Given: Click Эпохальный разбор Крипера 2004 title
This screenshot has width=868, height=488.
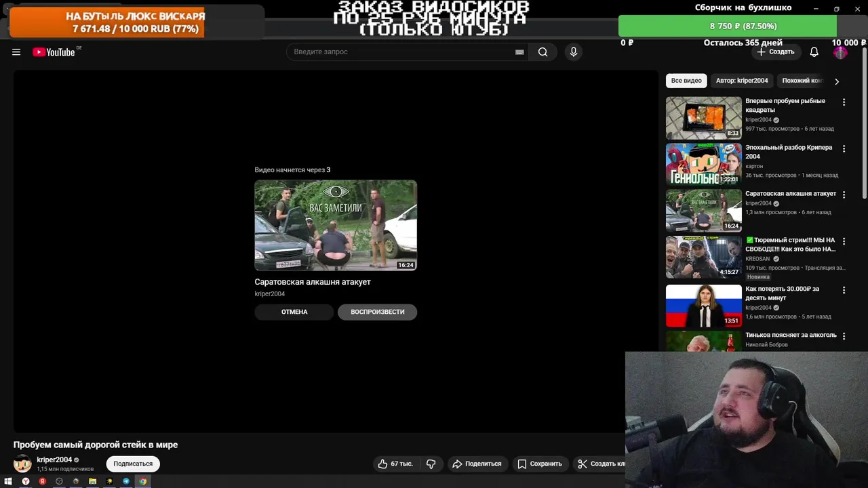Looking at the screenshot, I should [x=789, y=152].
